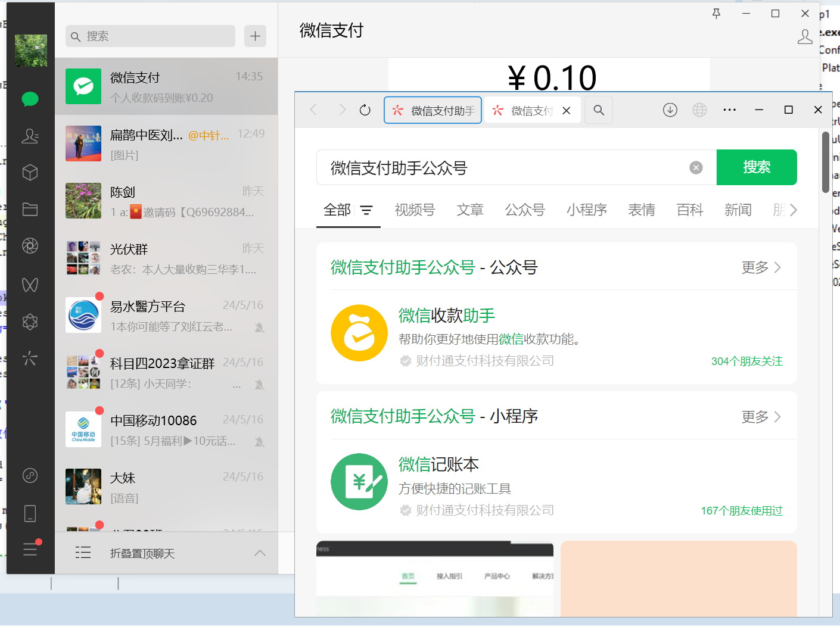Screen dimensions: 840x630
Task: Select the 文章 category tab
Action: click(x=470, y=210)
